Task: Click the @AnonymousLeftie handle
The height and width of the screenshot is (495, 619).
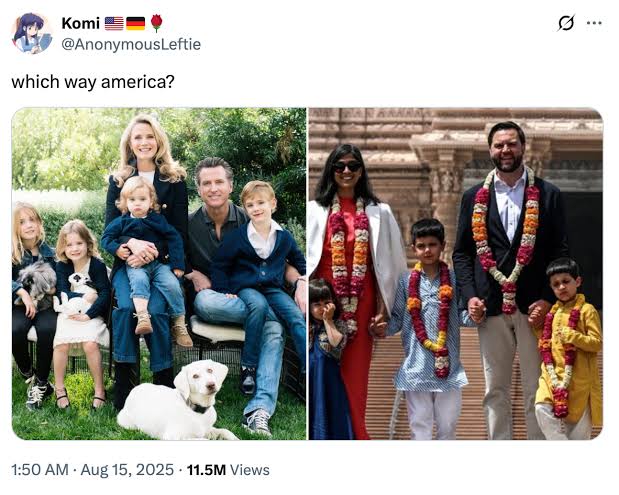Action: point(131,44)
